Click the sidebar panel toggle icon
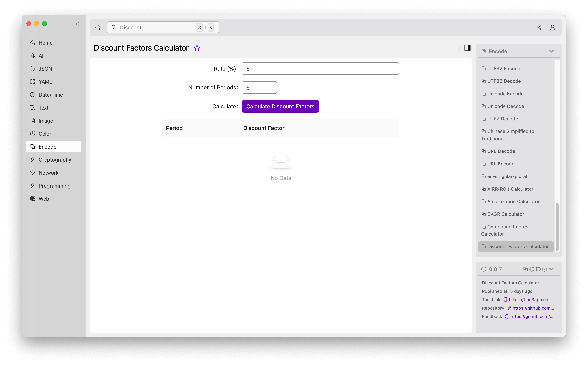The image size is (588, 366). tap(467, 47)
